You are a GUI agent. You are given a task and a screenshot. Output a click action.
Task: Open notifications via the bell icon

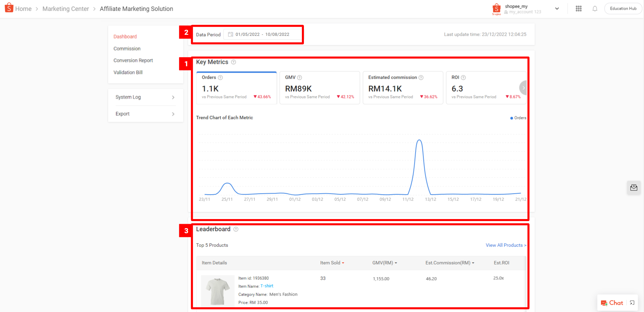[595, 8]
